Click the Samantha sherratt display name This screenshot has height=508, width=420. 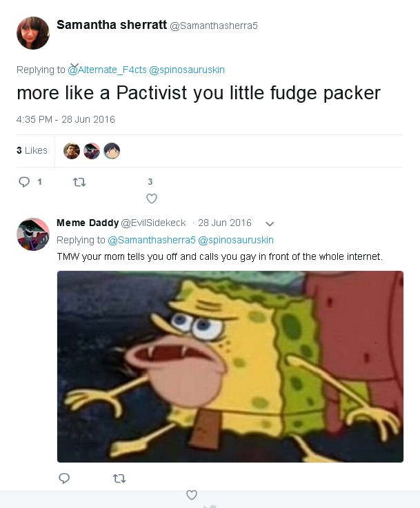112,25
